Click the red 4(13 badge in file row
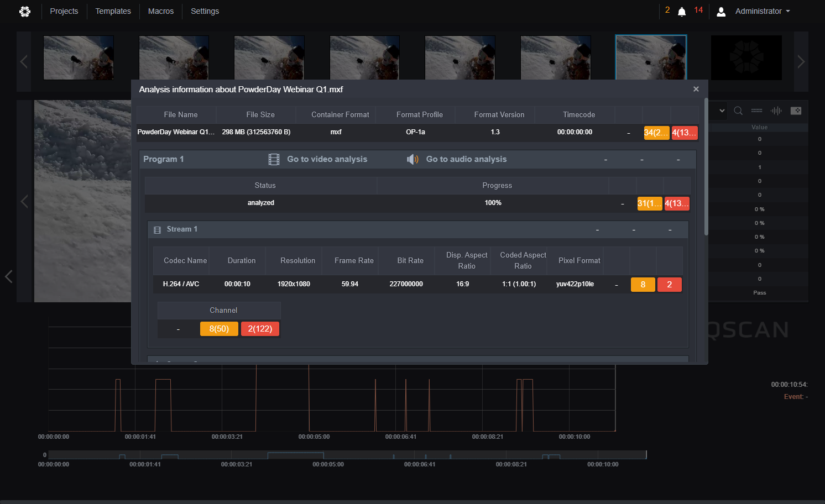Viewport: 825px width, 504px height. point(684,133)
